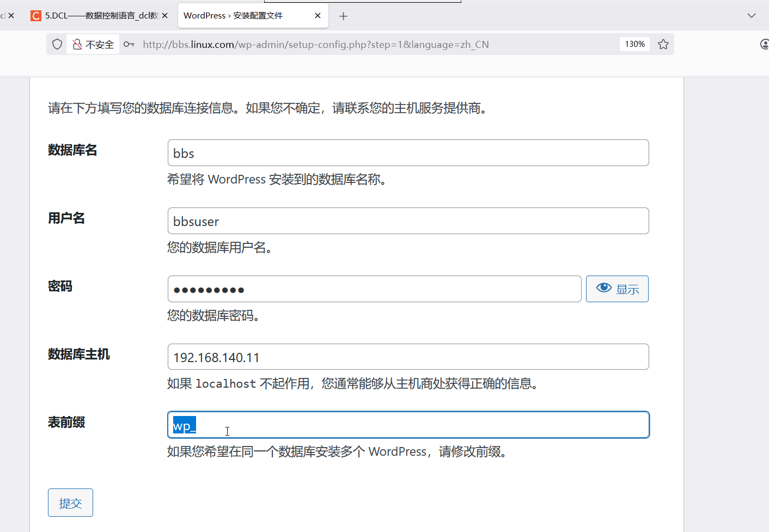This screenshot has height=532, width=769.
Task: Click the 表前缀 label
Action: pos(66,423)
